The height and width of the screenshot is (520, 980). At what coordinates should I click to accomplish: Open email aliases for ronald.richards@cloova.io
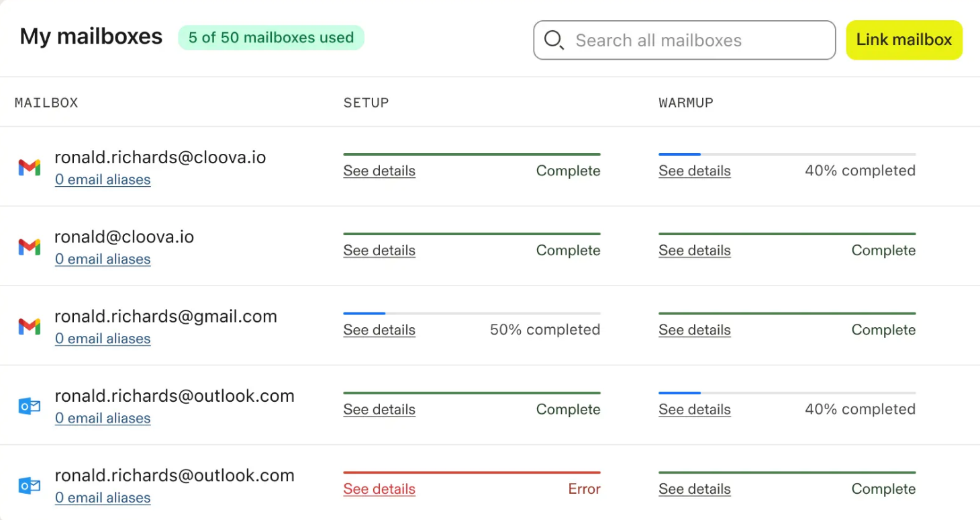pos(103,179)
